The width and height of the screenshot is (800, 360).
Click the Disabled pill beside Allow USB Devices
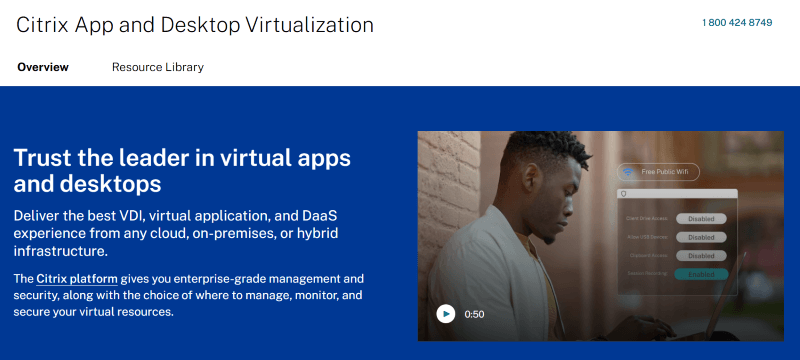click(x=701, y=237)
